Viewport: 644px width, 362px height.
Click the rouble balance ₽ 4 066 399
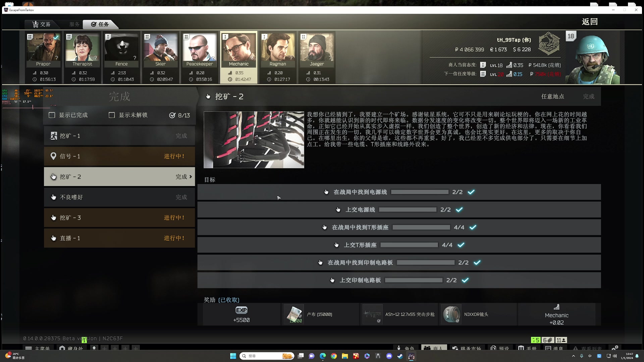(469, 50)
